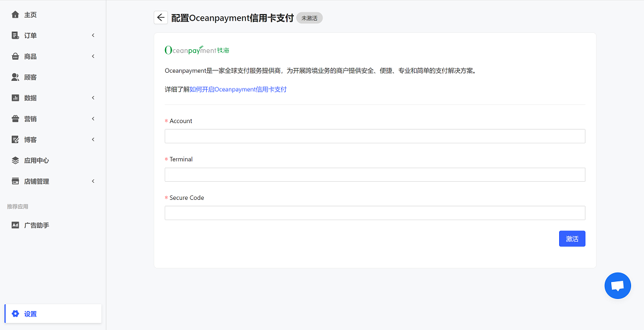644x330 pixels.
Task: Click the app center layers icon
Action: tap(15, 161)
